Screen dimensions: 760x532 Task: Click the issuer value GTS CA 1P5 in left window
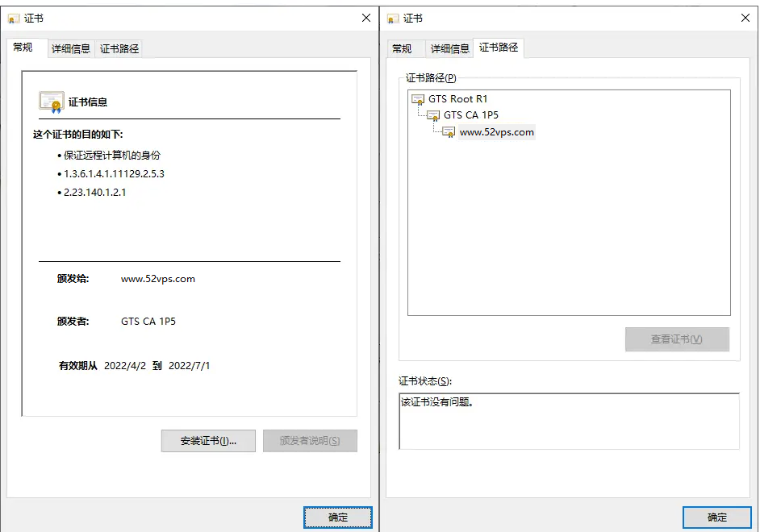pyautogui.click(x=148, y=322)
